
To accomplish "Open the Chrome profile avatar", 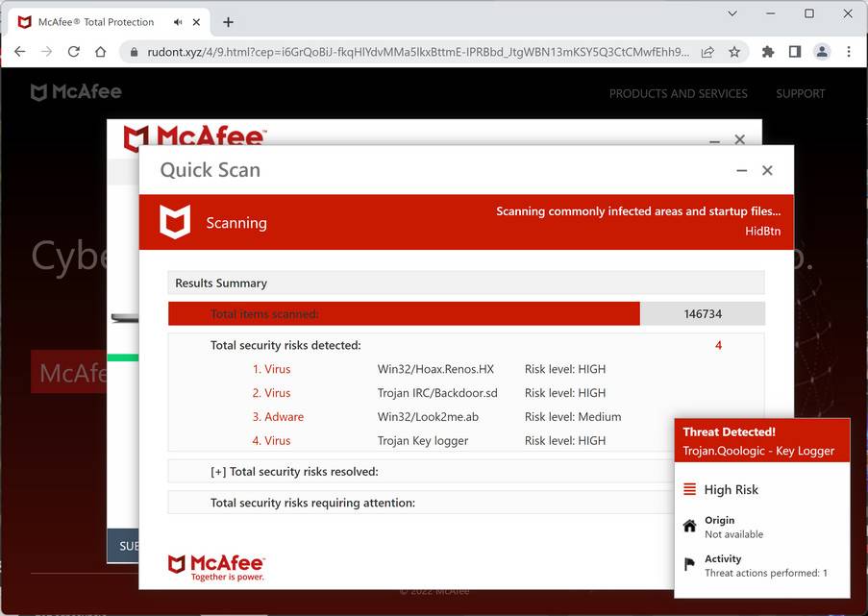I will pyautogui.click(x=822, y=52).
